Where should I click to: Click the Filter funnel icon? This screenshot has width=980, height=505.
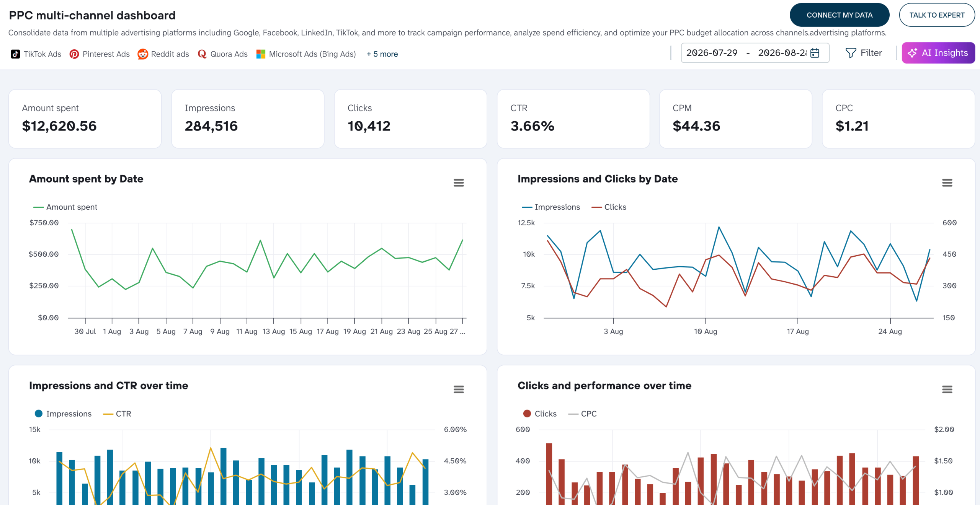tap(851, 53)
